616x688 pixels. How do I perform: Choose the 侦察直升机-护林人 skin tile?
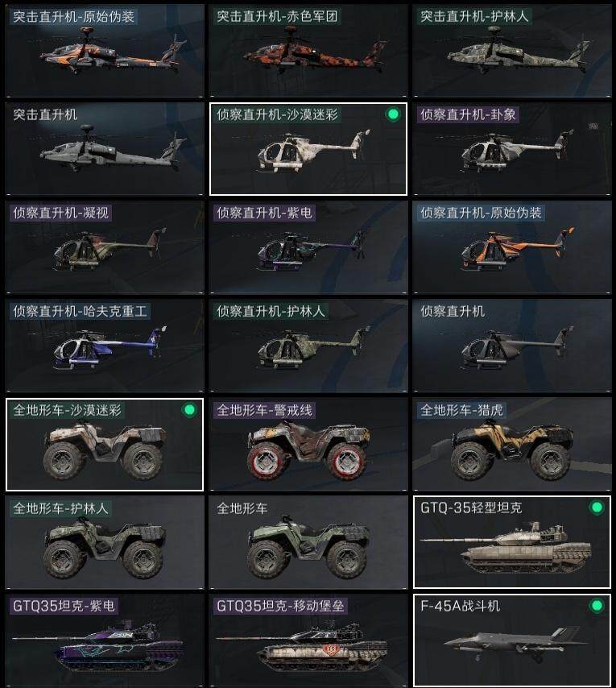308,346
